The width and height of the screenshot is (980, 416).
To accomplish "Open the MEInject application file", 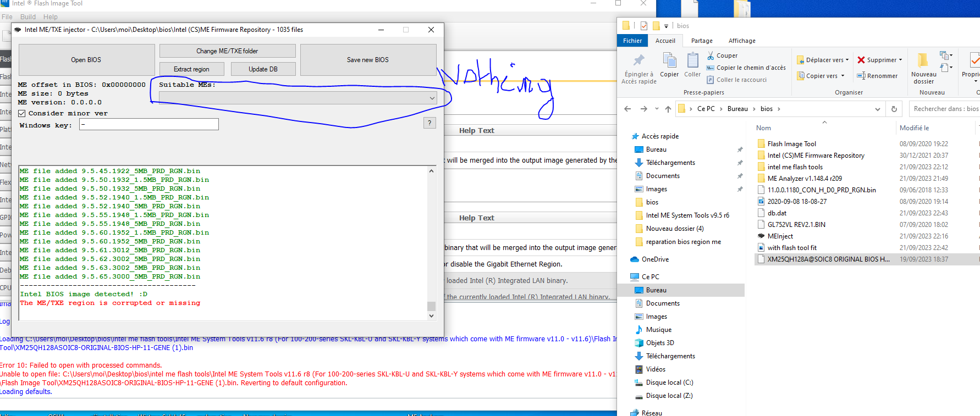I will pos(780,236).
